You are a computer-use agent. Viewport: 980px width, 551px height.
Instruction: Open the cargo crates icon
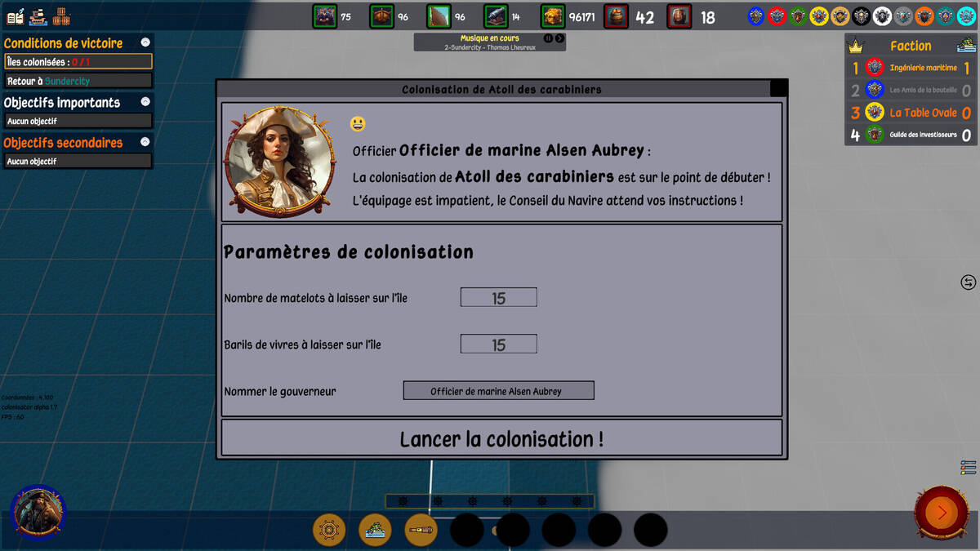[x=61, y=16]
